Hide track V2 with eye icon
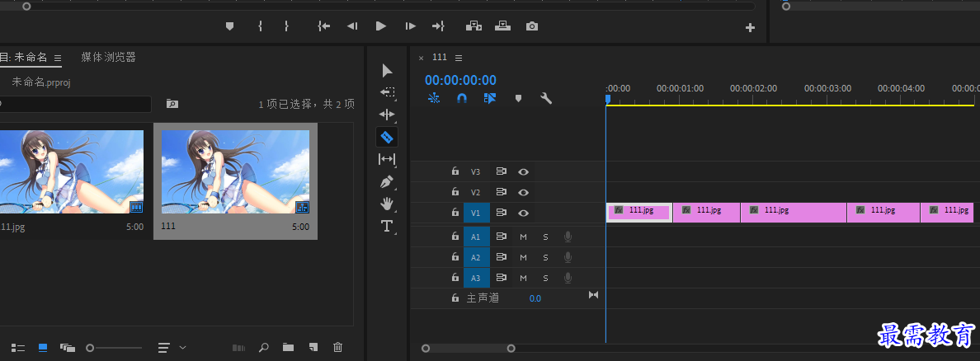980x361 pixels. pos(524,192)
